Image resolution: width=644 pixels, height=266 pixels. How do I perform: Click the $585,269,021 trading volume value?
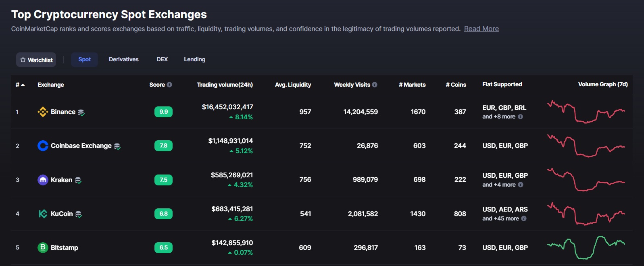coord(232,175)
